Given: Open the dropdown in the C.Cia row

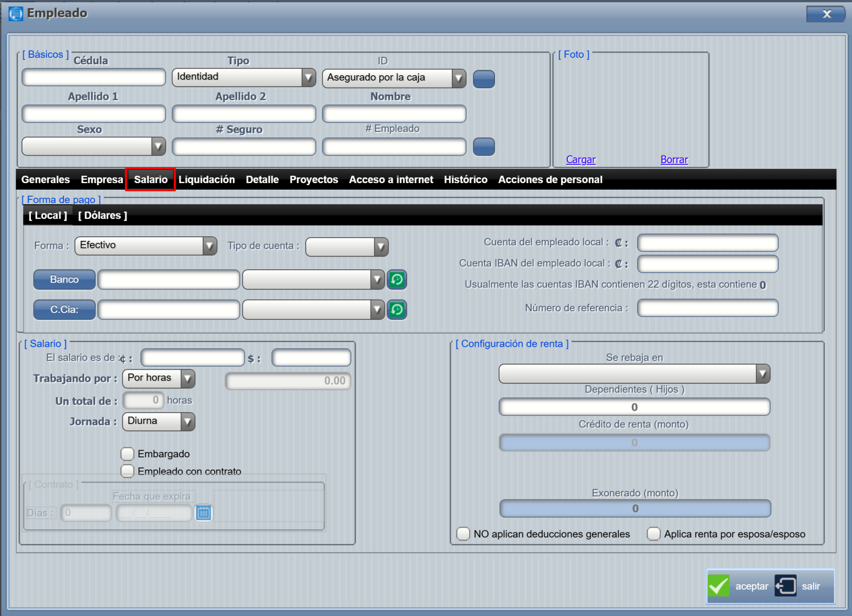Looking at the screenshot, I should pyautogui.click(x=313, y=309).
